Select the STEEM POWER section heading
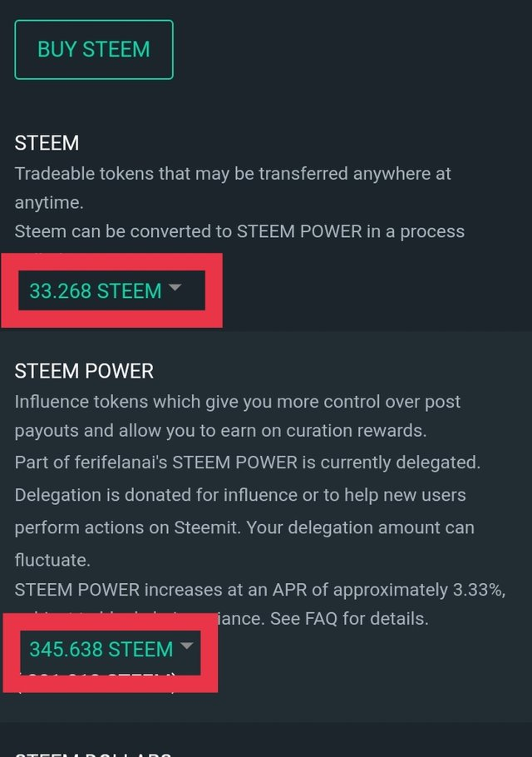Viewport: 532px width, 757px height. click(x=85, y=371)
